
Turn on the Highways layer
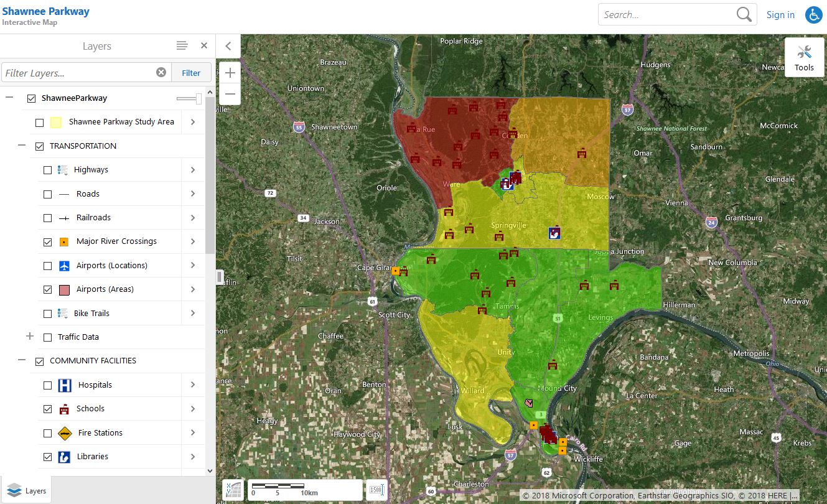[x=48, y=170]
